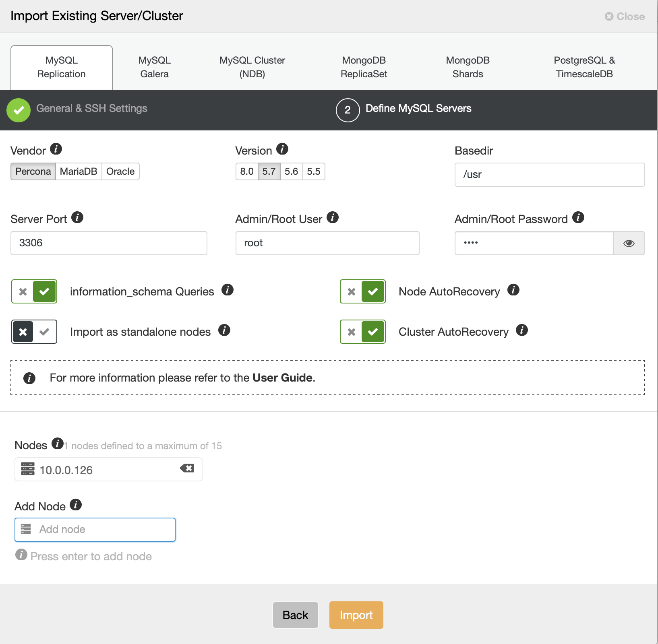
Task: Click the Admin/Root User info icon
Action: click(333, 217)
